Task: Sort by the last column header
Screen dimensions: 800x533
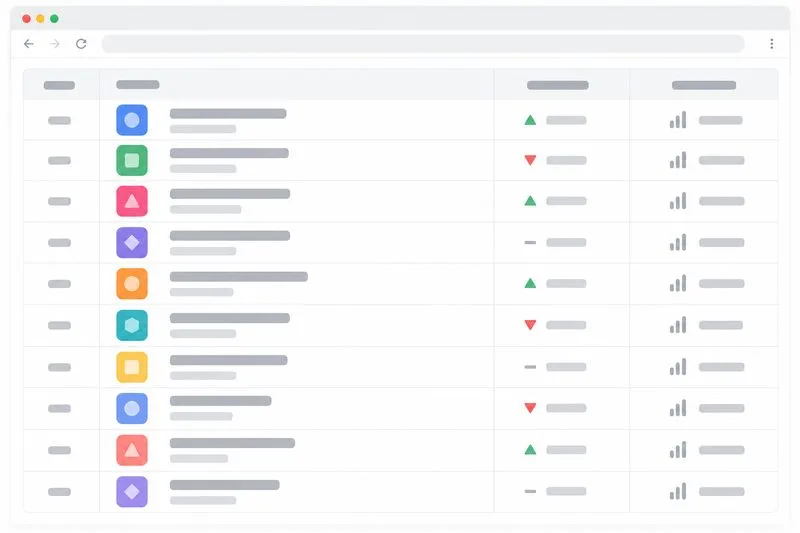Action: [x=704, y=85]
